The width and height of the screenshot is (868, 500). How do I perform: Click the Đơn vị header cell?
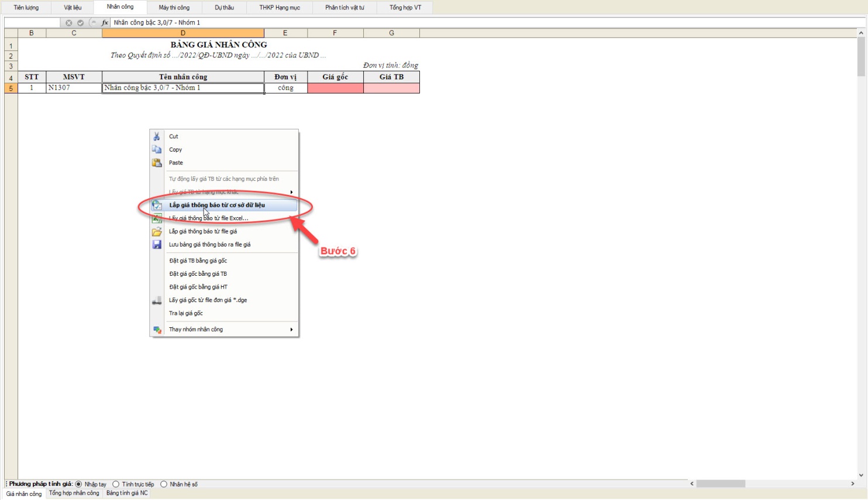click(285, 77)
